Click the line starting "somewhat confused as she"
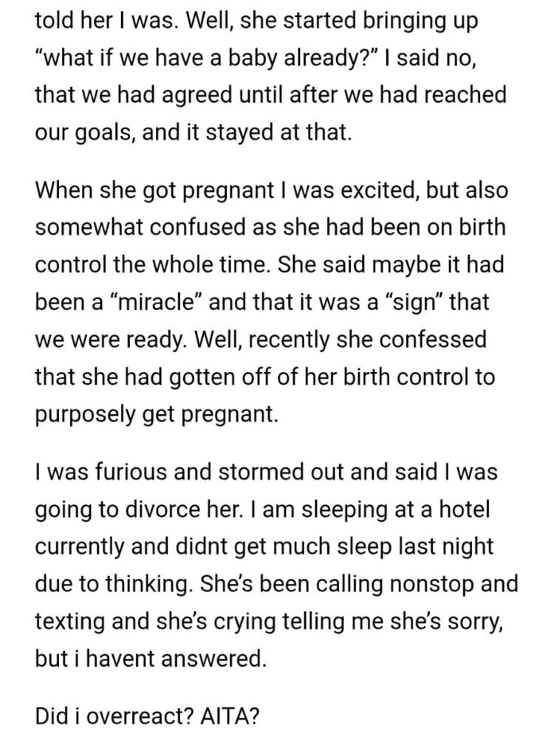The image size is (554, 756). pos(270,227)
